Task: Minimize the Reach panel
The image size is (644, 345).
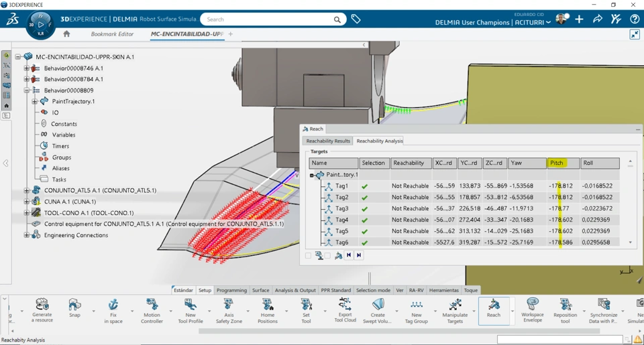Action: (x=638, y=129)
